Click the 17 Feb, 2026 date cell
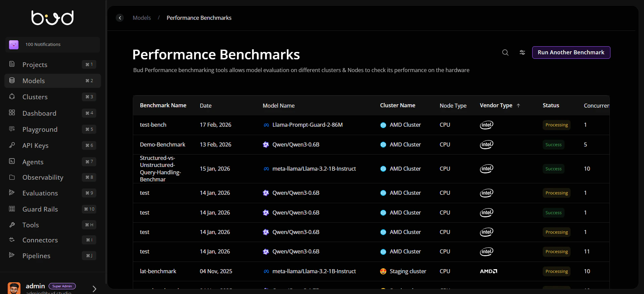 (x=215, y=125)
